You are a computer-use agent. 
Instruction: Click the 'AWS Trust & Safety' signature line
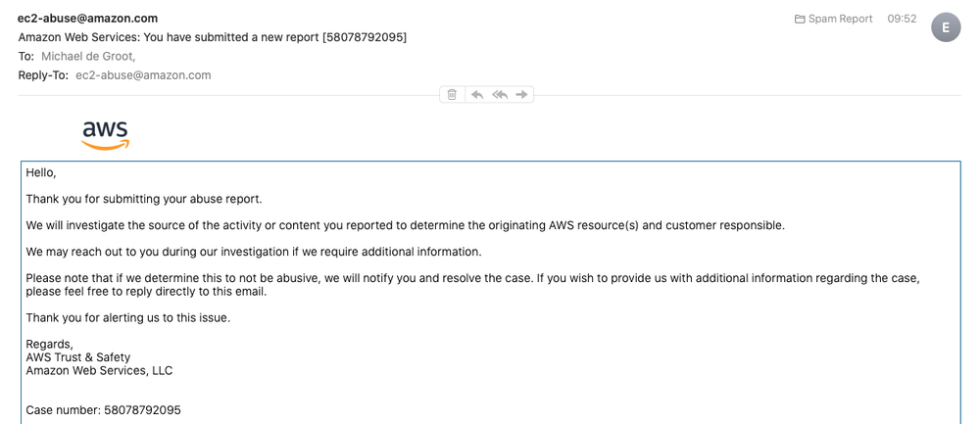[77, 357]
